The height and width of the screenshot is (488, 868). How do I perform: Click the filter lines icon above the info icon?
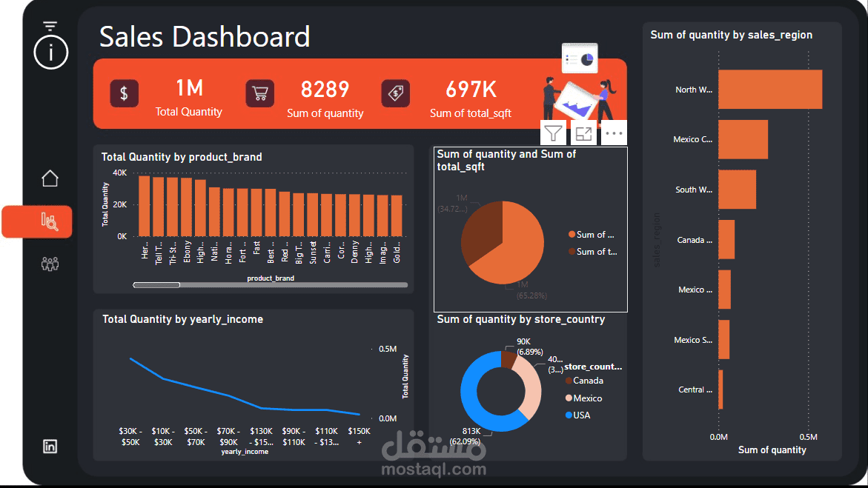[50, 24]
